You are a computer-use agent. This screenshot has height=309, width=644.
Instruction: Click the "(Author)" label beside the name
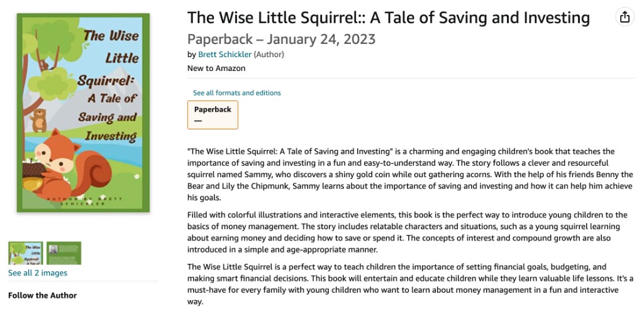pos(269,55)
